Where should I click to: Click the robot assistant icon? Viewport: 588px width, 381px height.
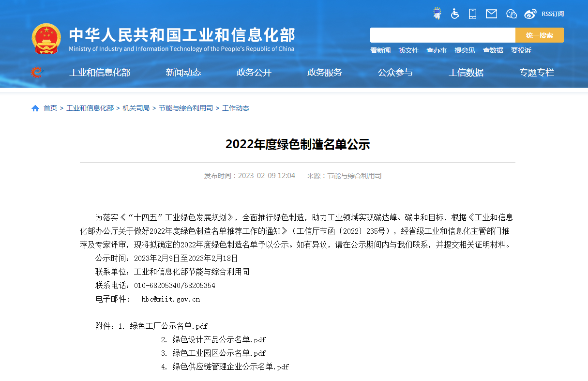(437, 14)
